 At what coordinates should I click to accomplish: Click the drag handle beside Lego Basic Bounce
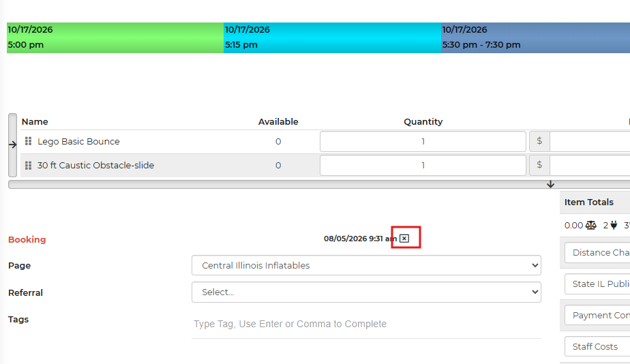28,141
